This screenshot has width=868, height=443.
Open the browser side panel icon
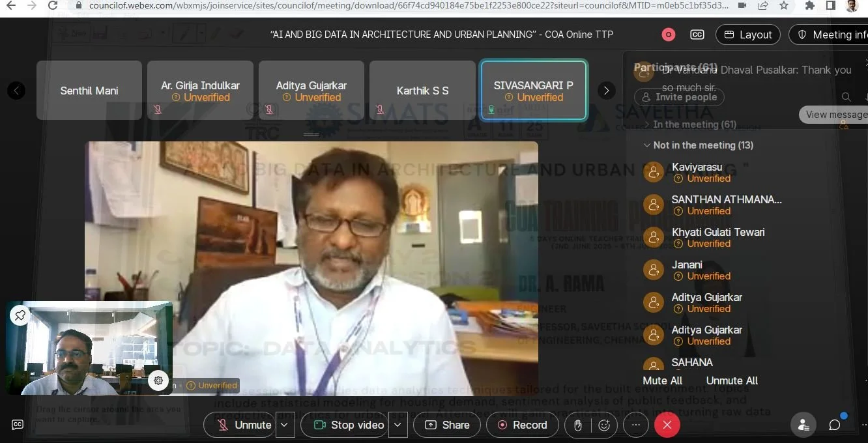(830, 5)
